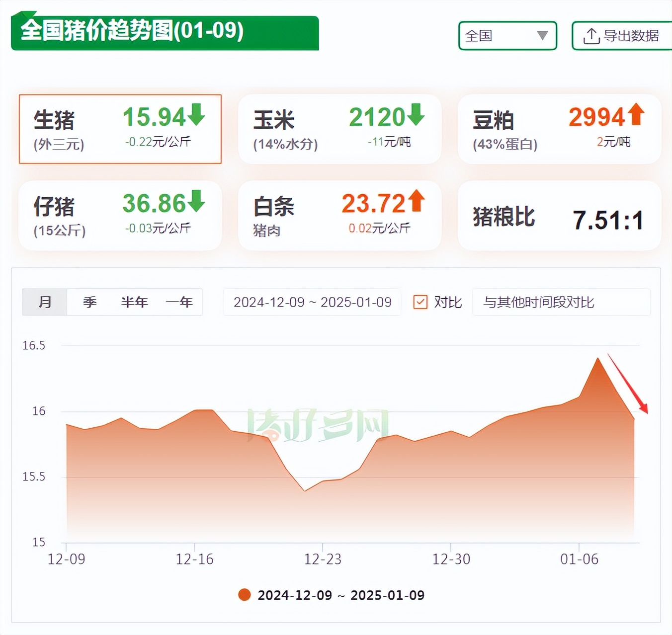Viewport: 672px width, 635px height.
Task: Select the 仔猪 (15公斤) price card
Action: coord(120,215)
